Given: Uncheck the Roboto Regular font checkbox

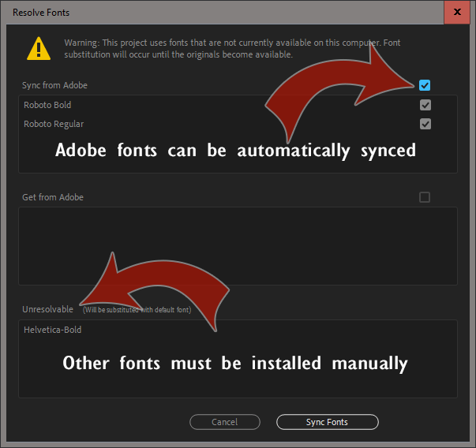Looking at the screenshot, I should pyautogui.click(x=425, y=124).
